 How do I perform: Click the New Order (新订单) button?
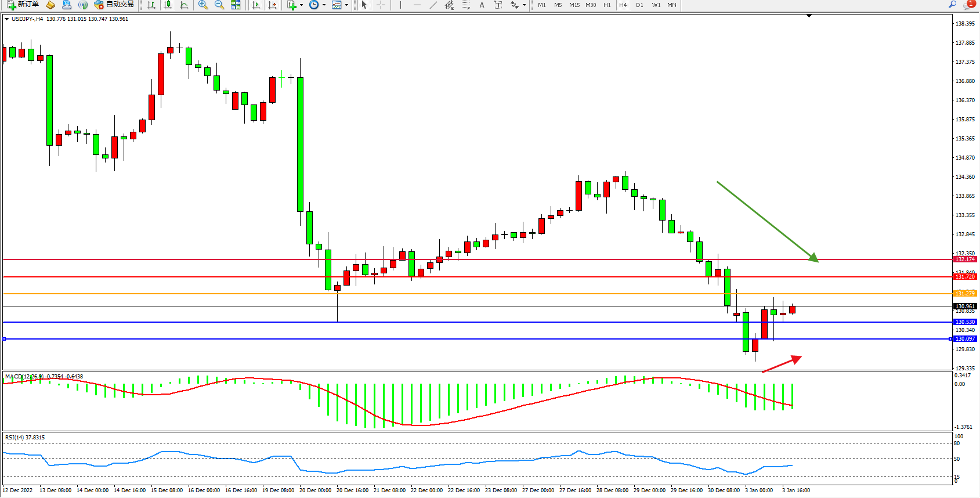coord(23,5)
